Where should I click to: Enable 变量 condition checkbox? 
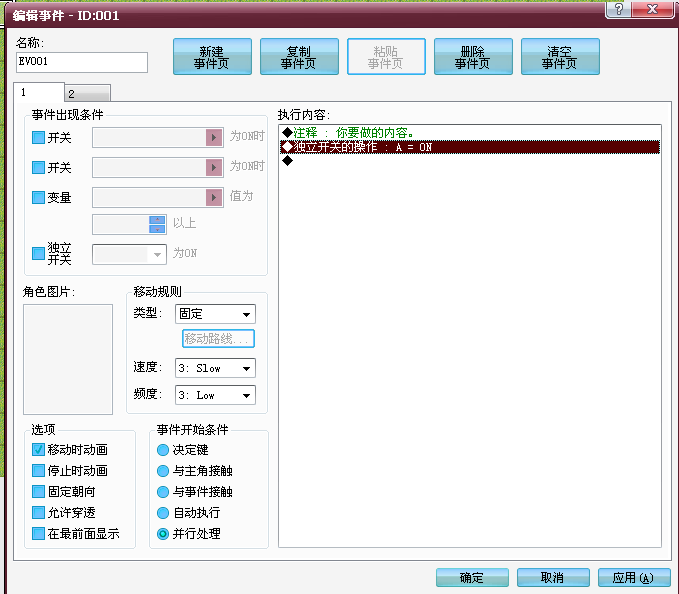[x=39, y=197]
